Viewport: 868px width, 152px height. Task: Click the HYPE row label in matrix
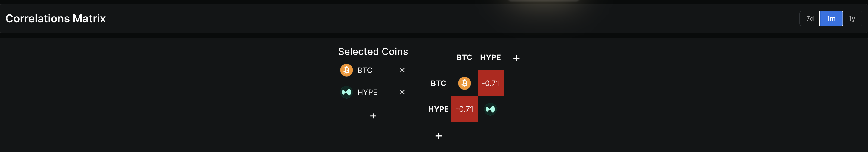[x=438, y=109]
